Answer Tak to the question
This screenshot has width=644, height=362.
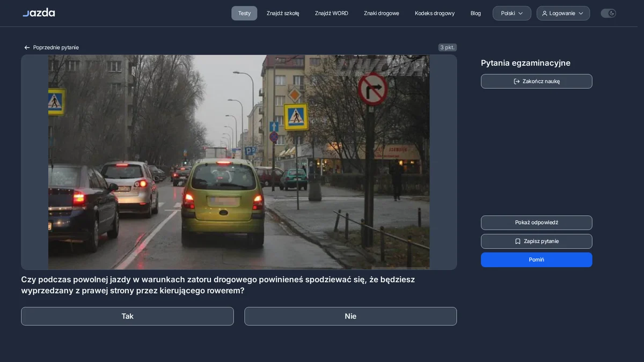tap(127, 316)
